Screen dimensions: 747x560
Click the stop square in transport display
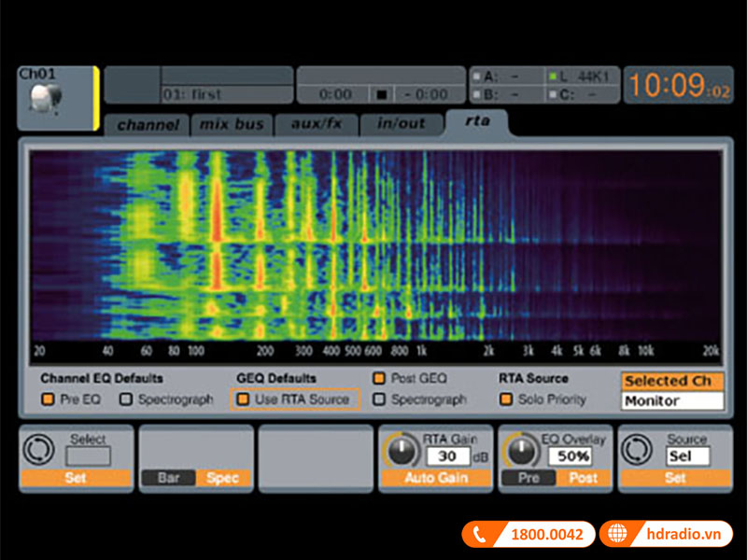click(x=380, y=94)
